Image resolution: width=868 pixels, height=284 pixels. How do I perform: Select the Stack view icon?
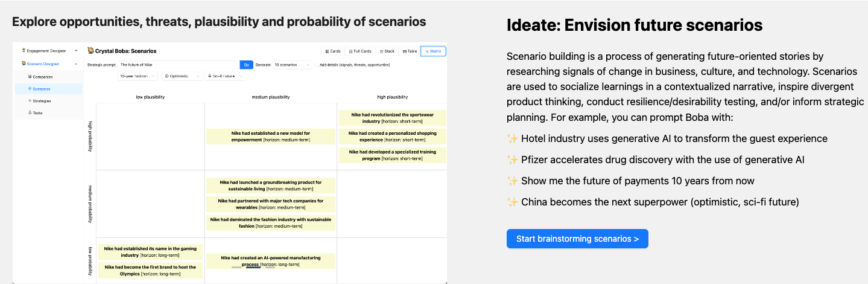click(381, 51)
